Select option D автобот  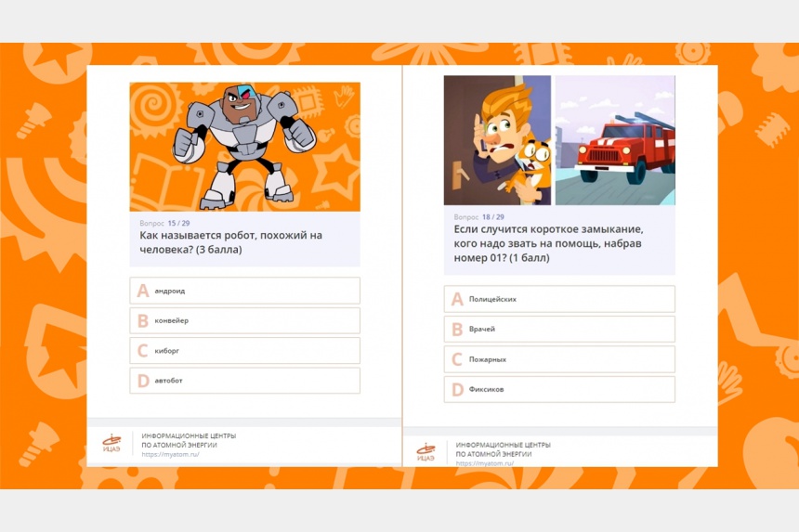[x=244, y=381]
